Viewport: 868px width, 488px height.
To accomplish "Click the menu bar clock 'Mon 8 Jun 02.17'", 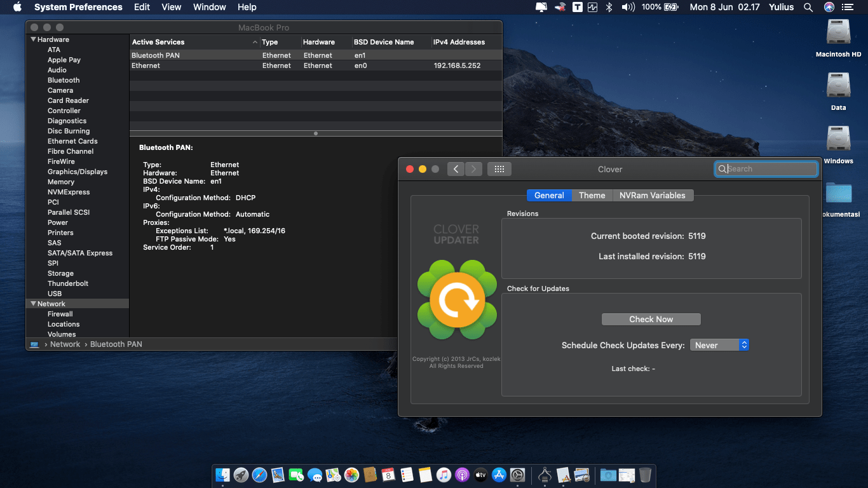I will coord(724,7).
